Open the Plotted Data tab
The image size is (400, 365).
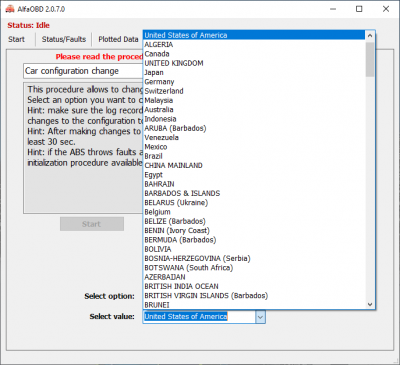[118, 39]
